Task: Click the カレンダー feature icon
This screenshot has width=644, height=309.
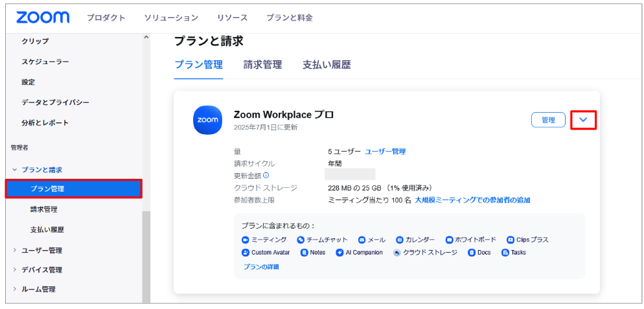Action: [400, 240]
